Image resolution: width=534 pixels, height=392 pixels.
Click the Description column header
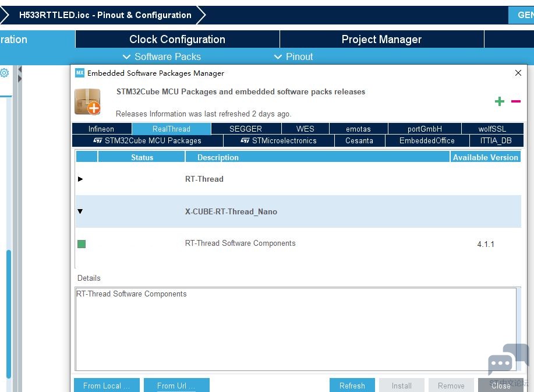pyautogui.click(x=317, y=157)
